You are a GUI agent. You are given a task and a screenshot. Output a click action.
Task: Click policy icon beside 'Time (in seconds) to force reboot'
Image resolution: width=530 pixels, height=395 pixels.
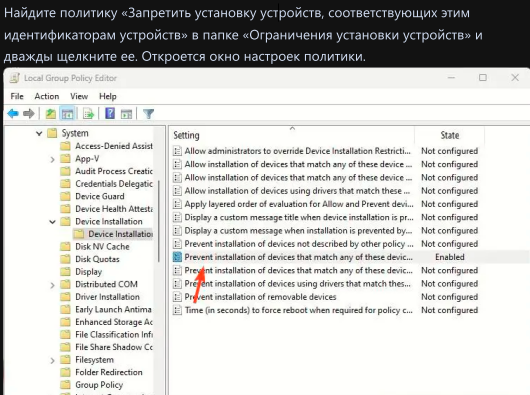point(177,310)
